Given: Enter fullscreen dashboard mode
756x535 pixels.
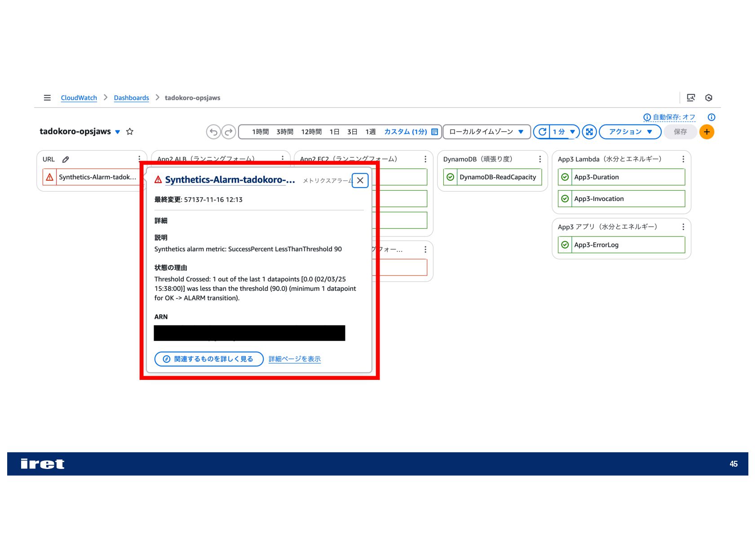Looking at the screenshot, I should (589, 132).
